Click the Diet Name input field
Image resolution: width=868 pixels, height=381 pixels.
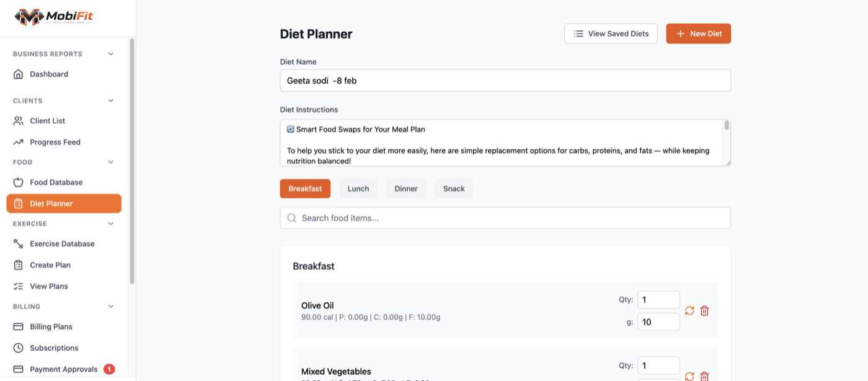pos(505,81)
